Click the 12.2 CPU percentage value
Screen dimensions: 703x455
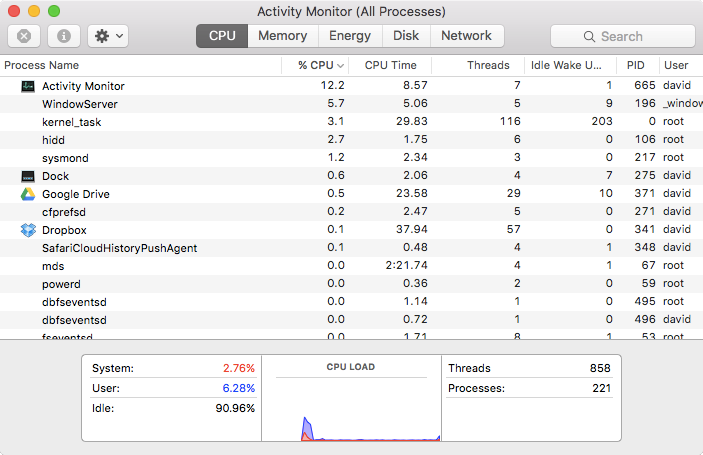333,85
